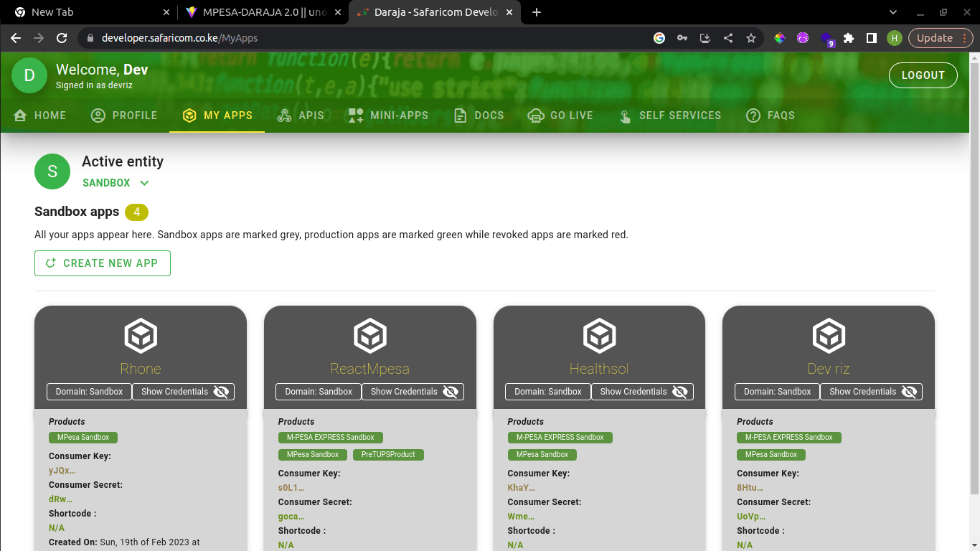Reload the page with the refresh icon

[x=62, y=38]
